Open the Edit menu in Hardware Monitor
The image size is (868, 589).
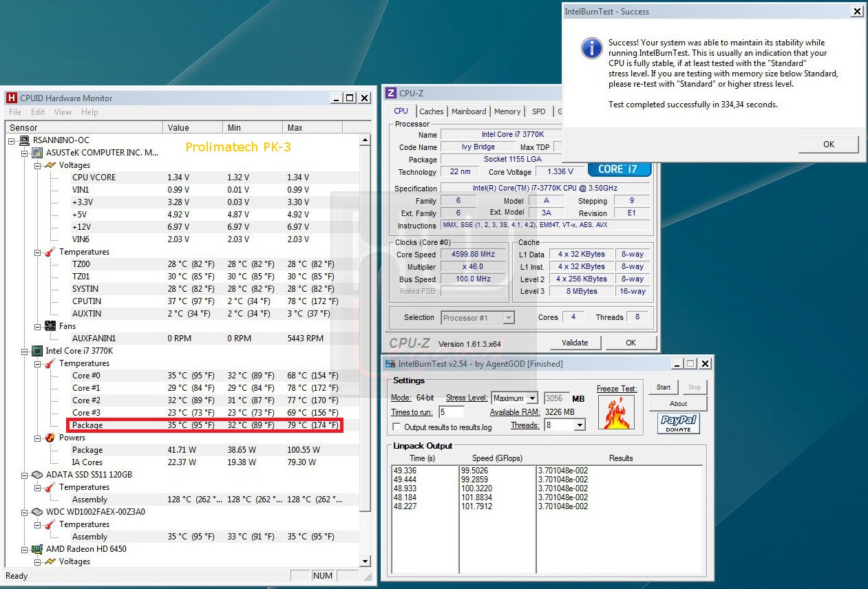tap(38, 112)
